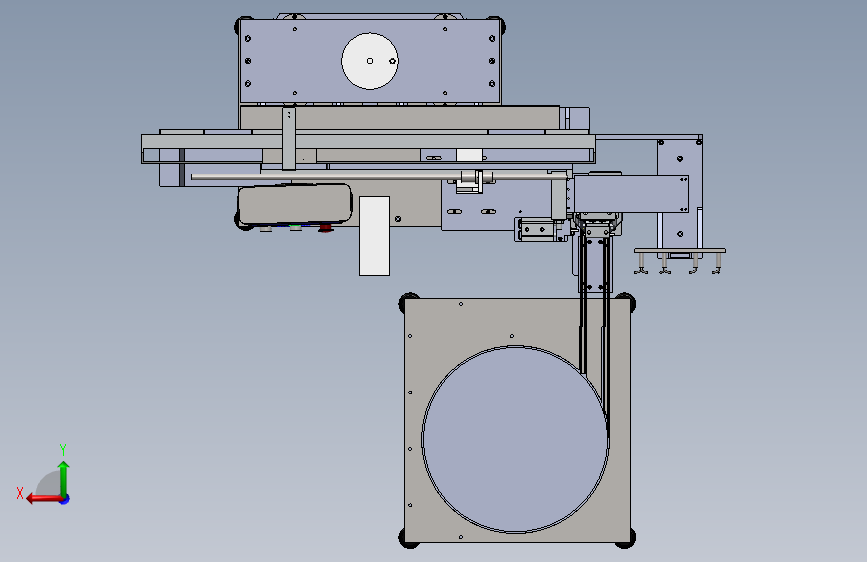Select the small pneumatic cylinder block beside the track
867x562 pixels.
[x=540, y=229]
